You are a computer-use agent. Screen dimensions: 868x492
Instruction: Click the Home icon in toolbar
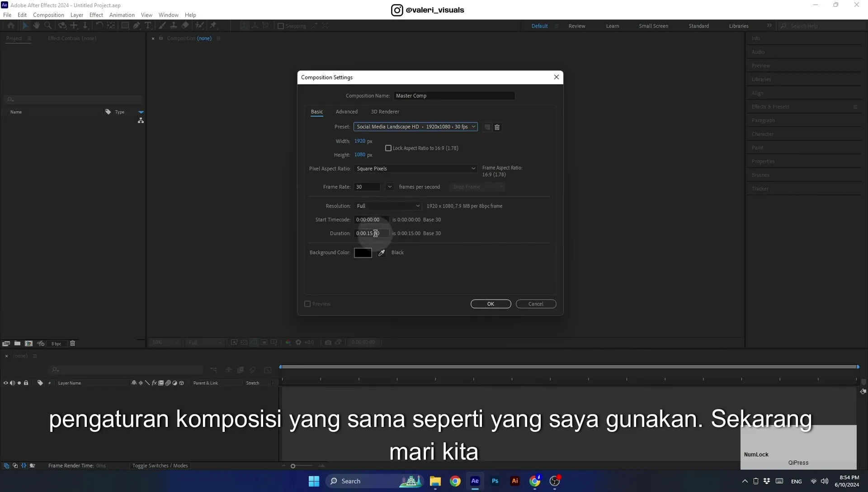[x=11, y=26]
